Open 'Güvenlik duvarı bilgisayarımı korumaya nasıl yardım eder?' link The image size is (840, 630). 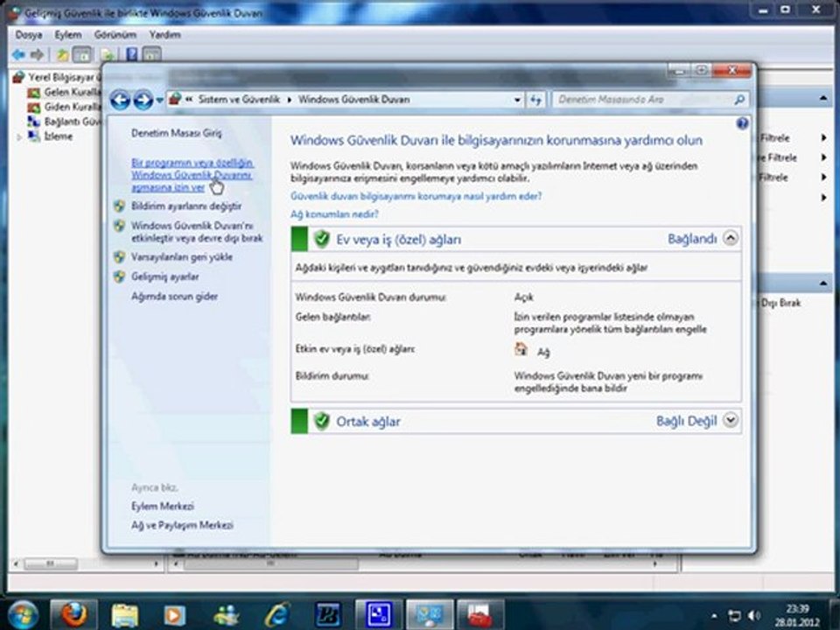point(416,197)
